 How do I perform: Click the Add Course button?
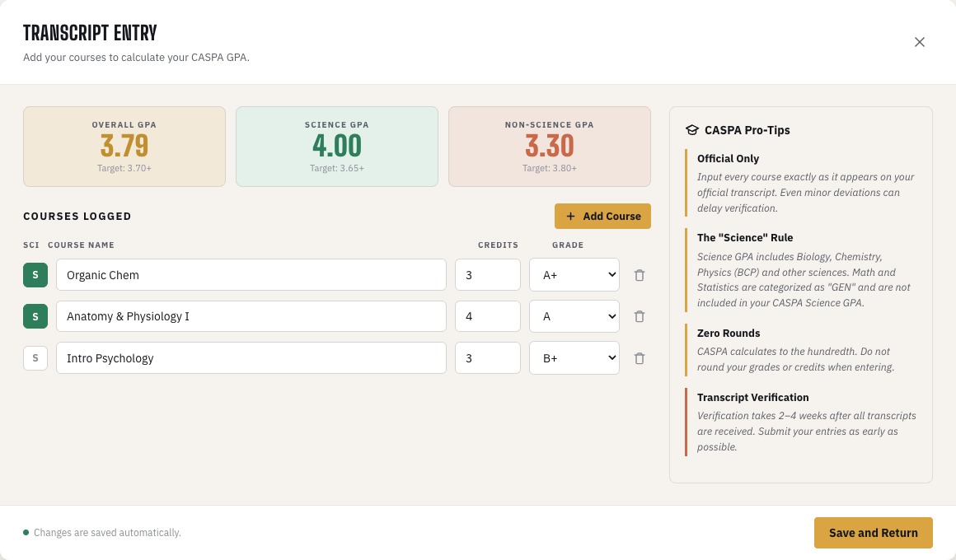[602, 217]
